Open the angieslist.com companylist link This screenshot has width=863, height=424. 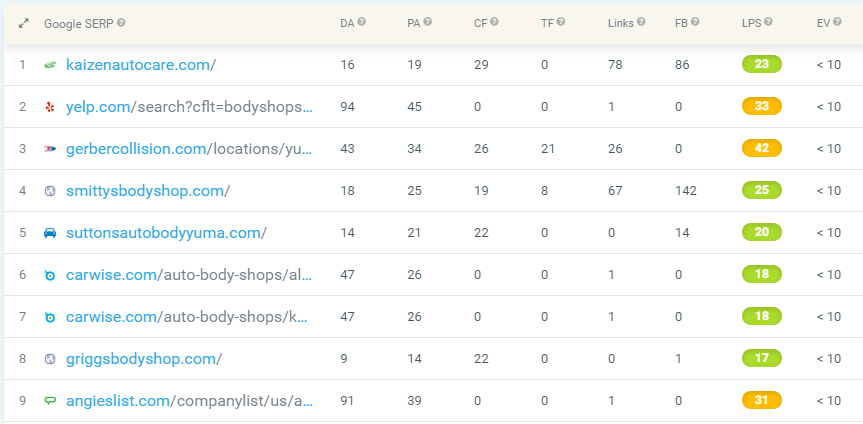(189, 401)
